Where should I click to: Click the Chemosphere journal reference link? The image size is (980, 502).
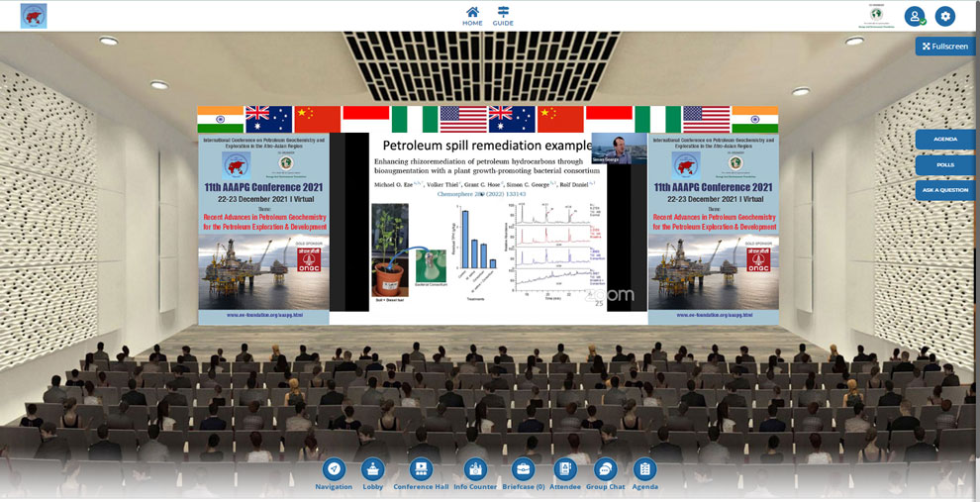tap(481, 194)
